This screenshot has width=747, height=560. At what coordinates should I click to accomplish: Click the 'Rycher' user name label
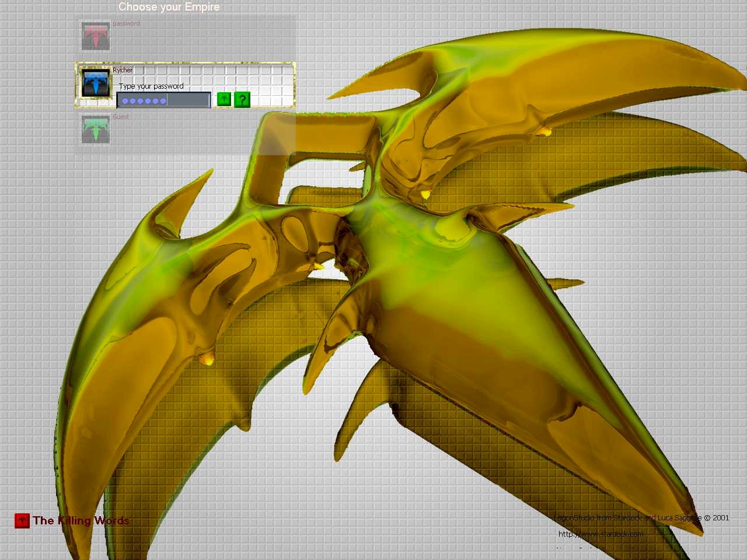click(123, 70)
